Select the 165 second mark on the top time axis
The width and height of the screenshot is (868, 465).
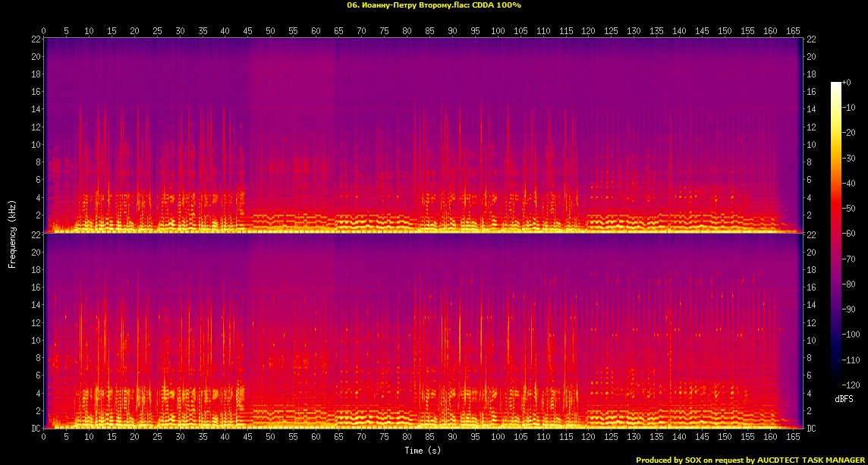click(793, 31)
